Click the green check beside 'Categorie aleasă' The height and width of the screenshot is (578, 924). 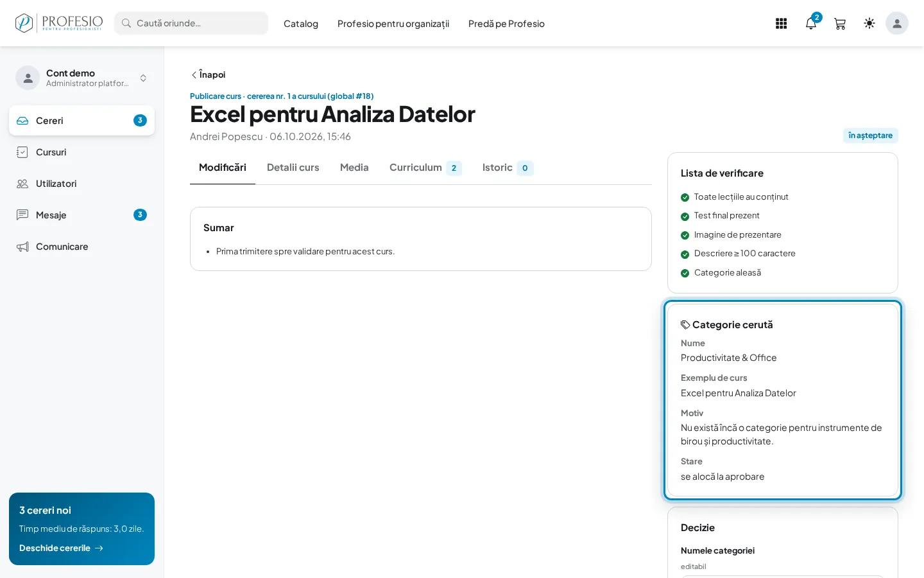point(685,273)
